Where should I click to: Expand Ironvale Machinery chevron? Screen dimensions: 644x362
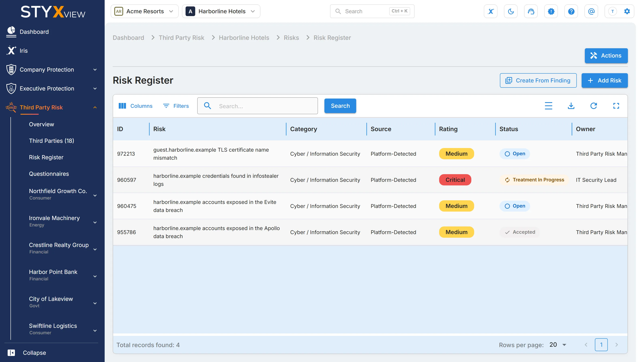95,222
